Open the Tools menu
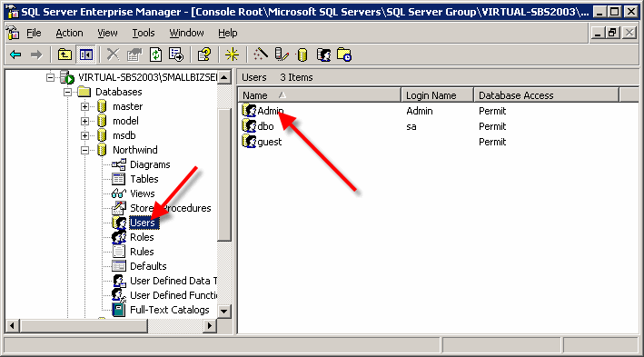Screen dimensions: 644x357 (x=143, y=33)
